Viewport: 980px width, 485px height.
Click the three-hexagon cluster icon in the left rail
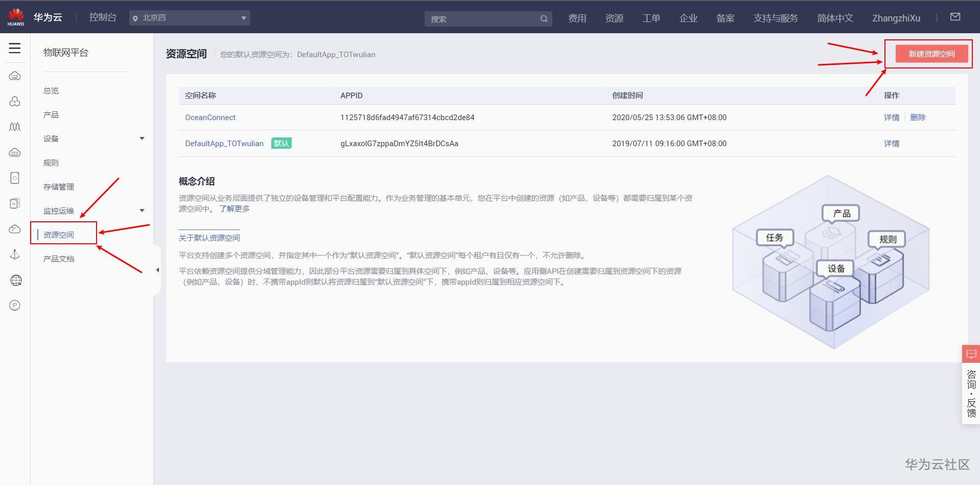15,102
